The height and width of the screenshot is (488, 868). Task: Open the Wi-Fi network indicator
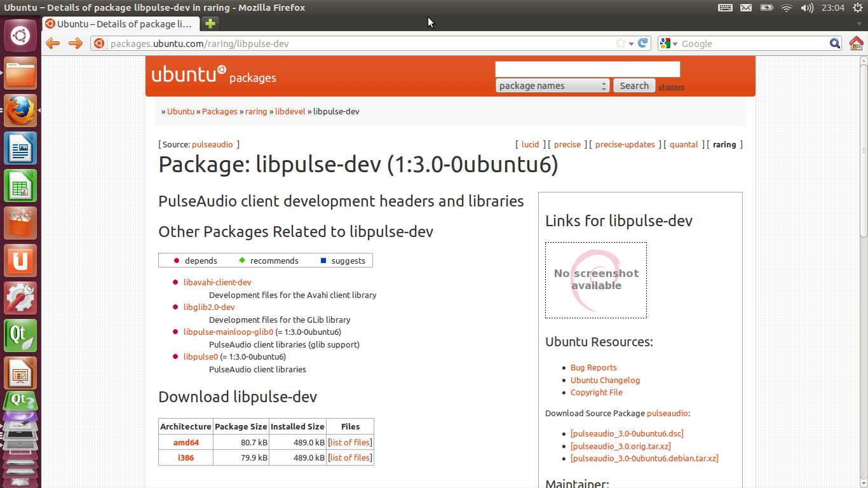click(x=787, y=8)
